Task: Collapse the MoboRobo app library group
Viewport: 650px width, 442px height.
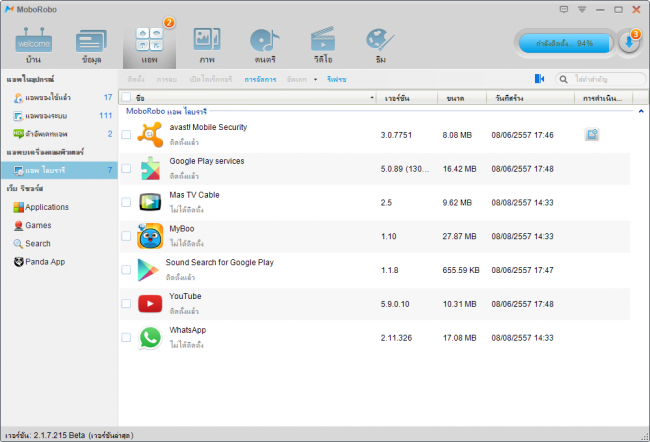Action: coord(641,111)
